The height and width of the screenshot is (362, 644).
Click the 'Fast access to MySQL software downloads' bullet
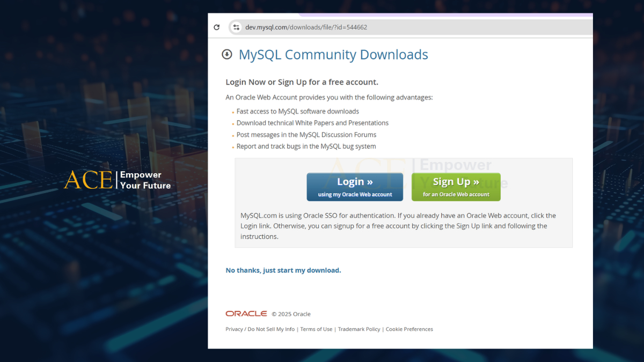(297, 112)
